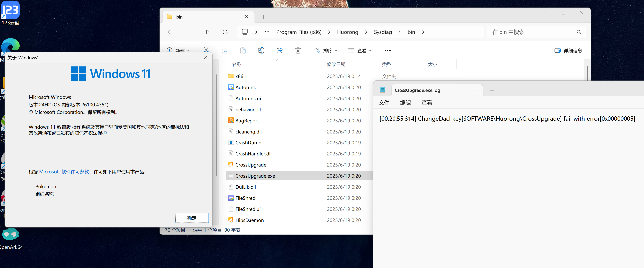
Task: Click the 确定 button in About Windows
Action: tap(192, 218)
